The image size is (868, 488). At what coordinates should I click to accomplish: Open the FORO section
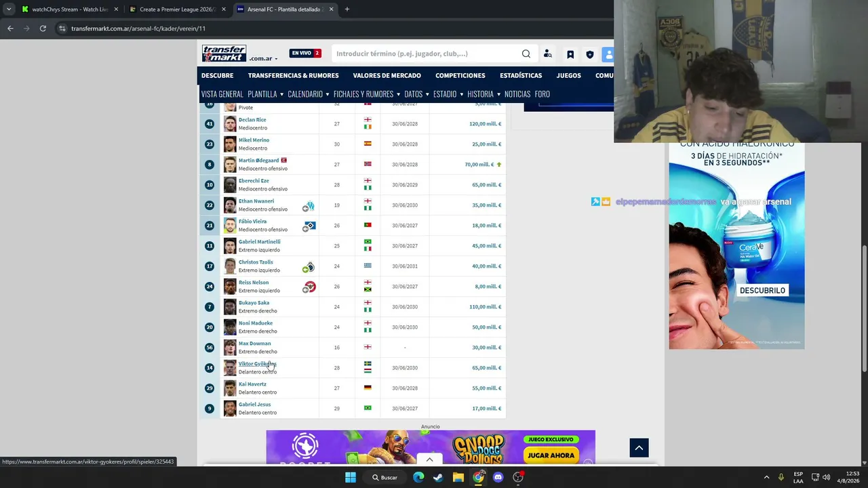(x=542, y=94)
